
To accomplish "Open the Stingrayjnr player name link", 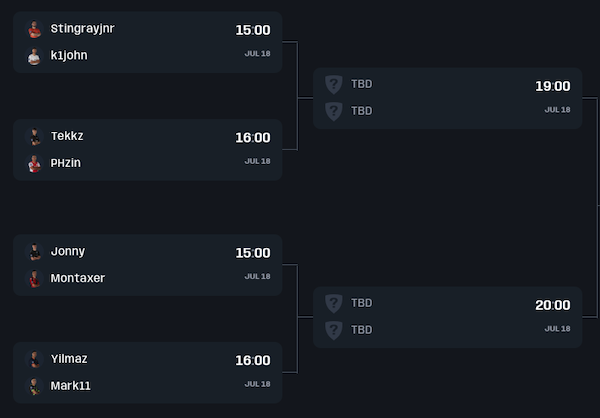I will 82,29.
